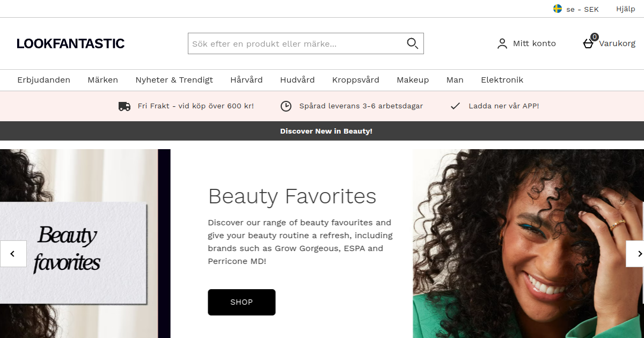Click the delivery truck icon
The width and height of the screenshot is (644, 338).
pos(125,106)
